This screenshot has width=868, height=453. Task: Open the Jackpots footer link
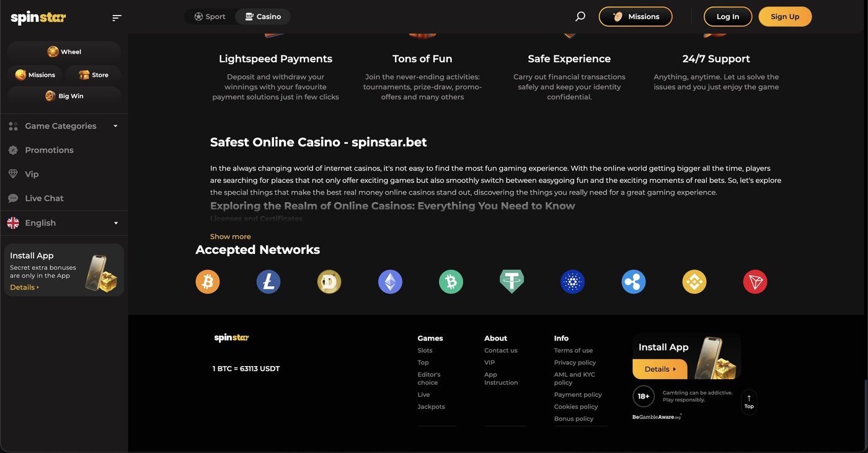click(431, 406)
